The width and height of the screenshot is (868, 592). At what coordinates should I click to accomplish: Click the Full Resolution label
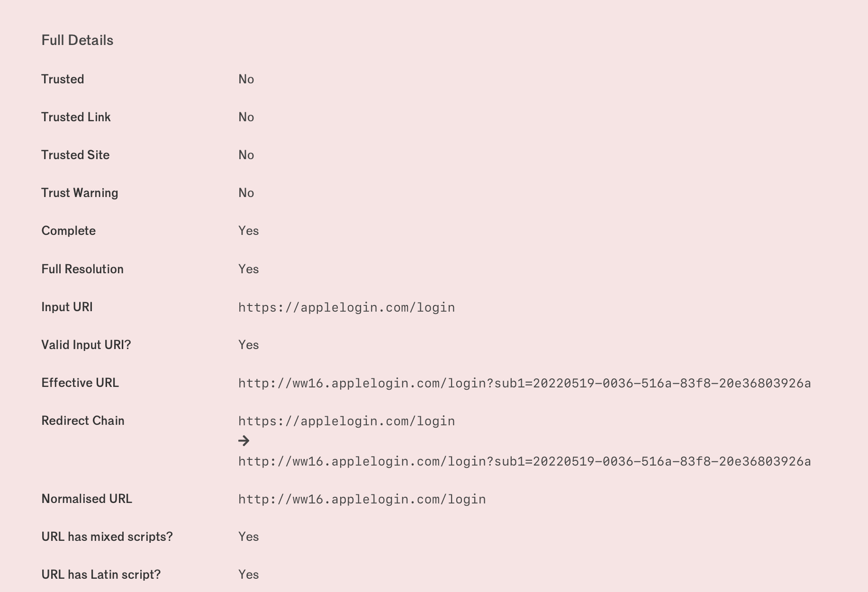coord(82,269)
